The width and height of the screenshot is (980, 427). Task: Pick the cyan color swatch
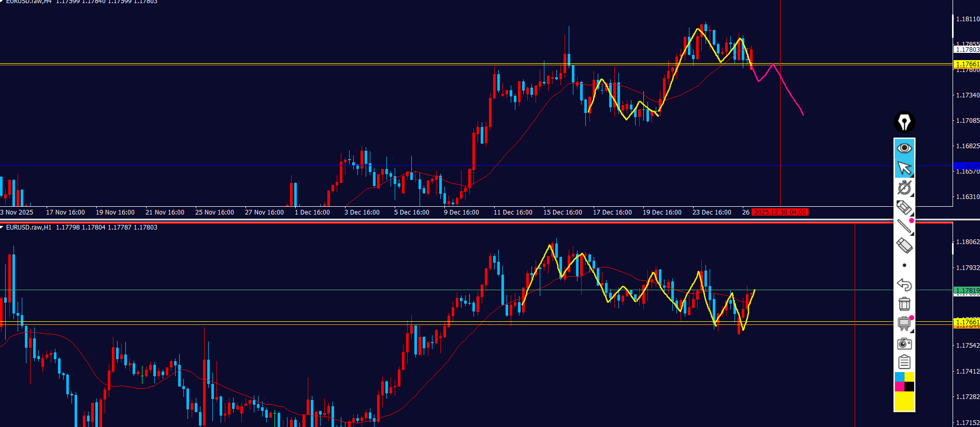[900, 377]
